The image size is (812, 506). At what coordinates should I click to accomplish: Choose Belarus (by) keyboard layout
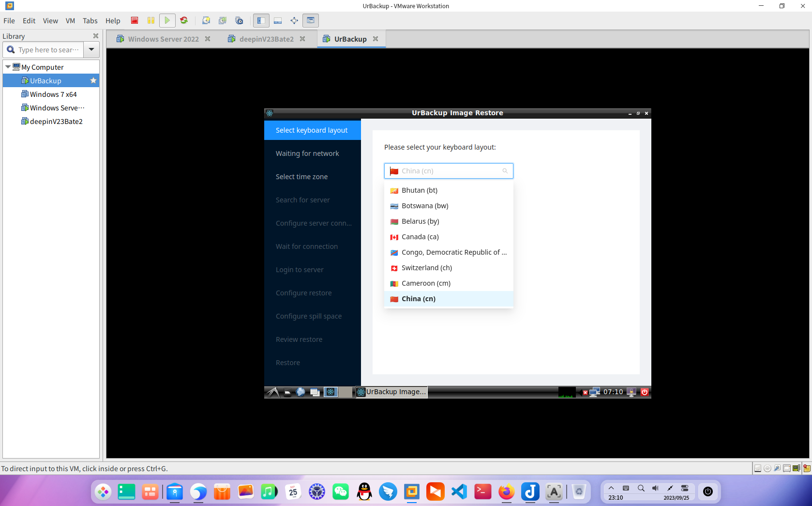tap(449, 221)
